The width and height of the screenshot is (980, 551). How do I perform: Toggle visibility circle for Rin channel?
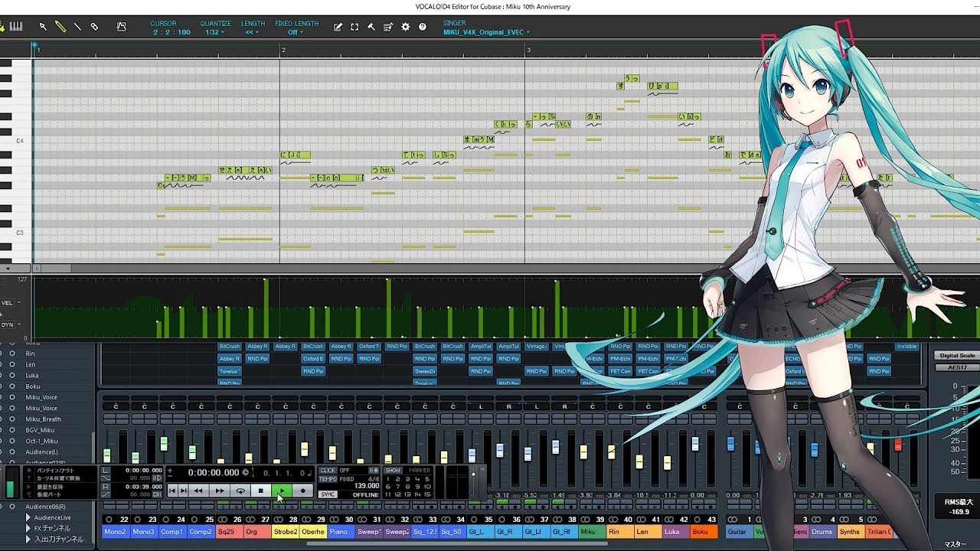[x=11, y=354]
